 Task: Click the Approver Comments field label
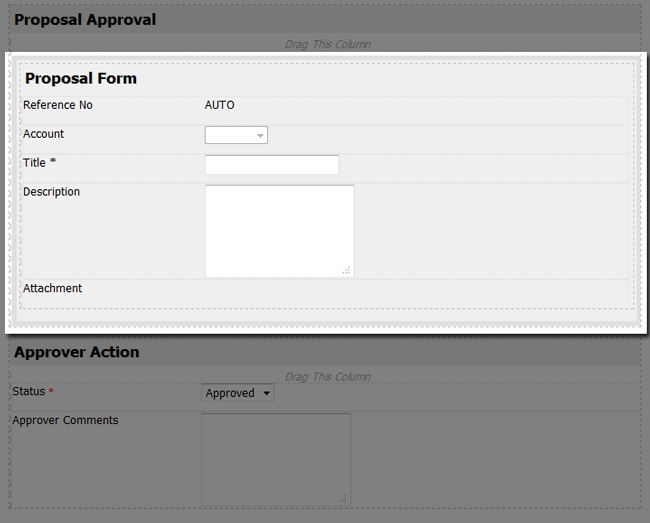(x=65, y=420)
